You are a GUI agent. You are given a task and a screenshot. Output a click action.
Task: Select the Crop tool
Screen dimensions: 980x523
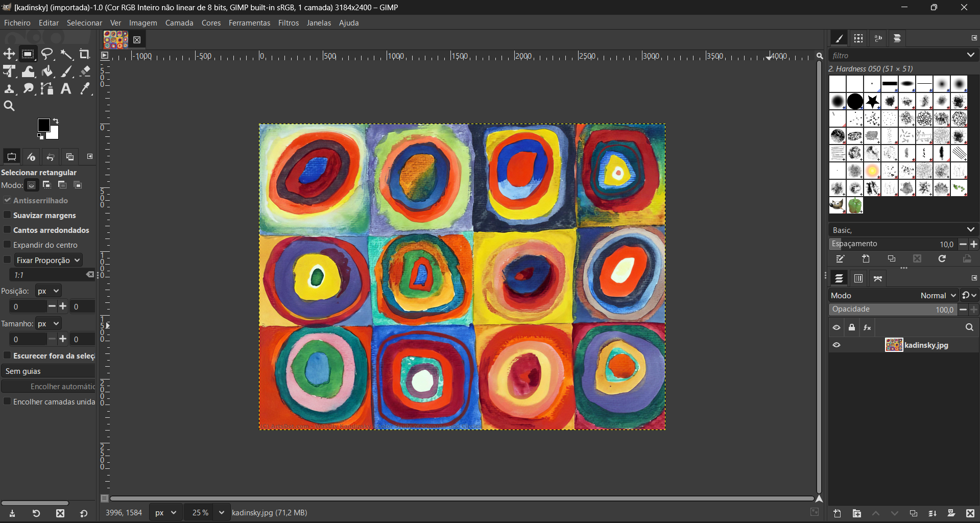(x=85, y=54)
